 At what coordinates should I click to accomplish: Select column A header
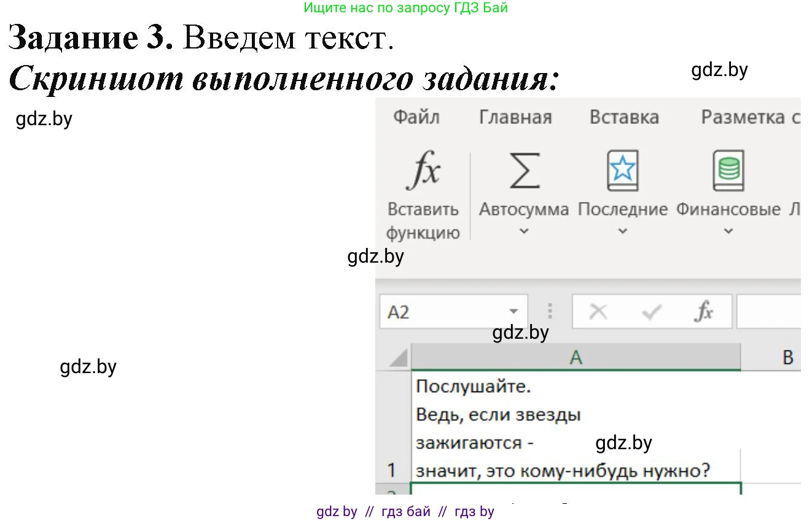tap(576, 357)
